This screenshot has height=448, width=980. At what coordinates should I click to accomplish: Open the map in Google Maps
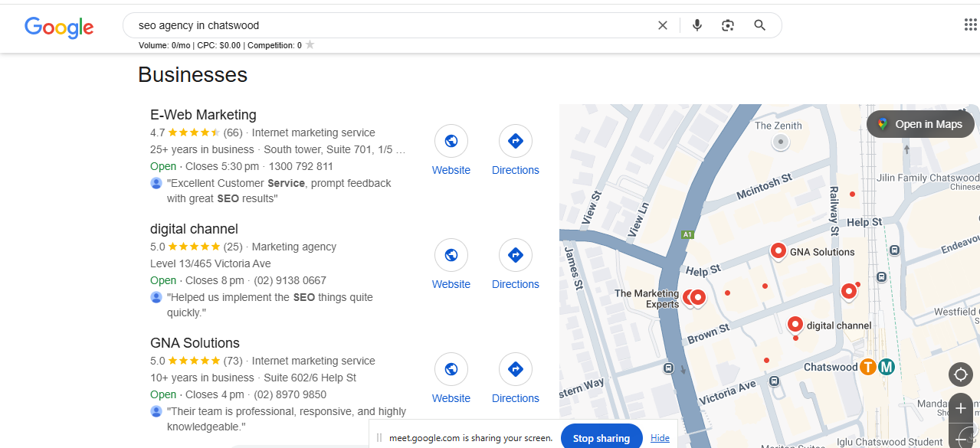coord(920,124)
